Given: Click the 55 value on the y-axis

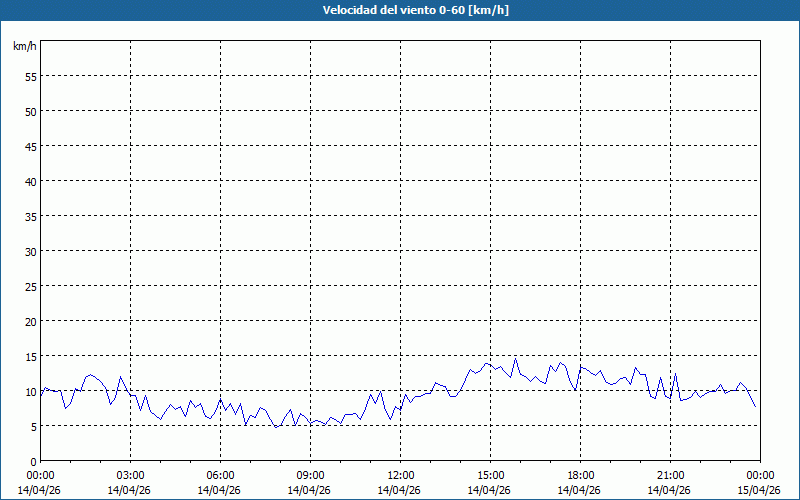Looking at the screenshot, I should click(x=30, y=76).
